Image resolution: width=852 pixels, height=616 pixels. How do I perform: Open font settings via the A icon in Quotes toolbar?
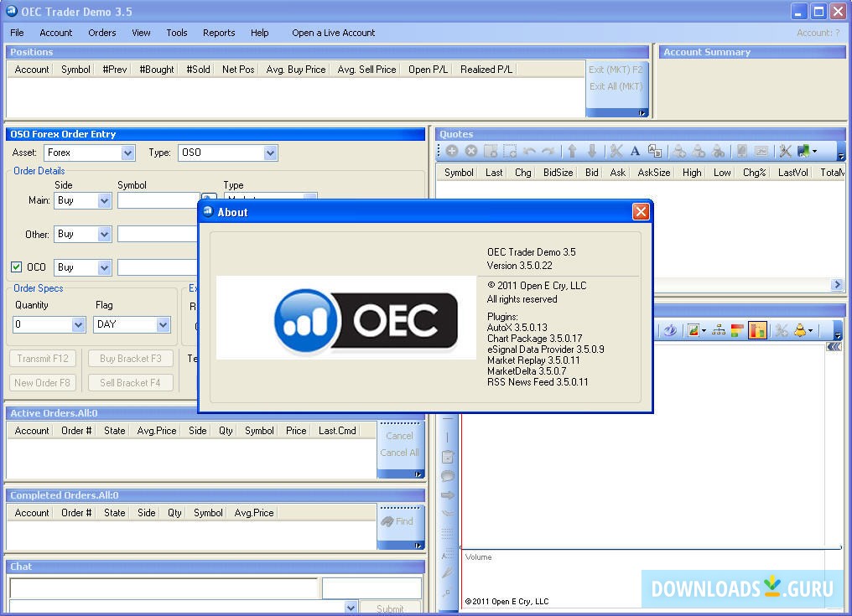point(635,152)
